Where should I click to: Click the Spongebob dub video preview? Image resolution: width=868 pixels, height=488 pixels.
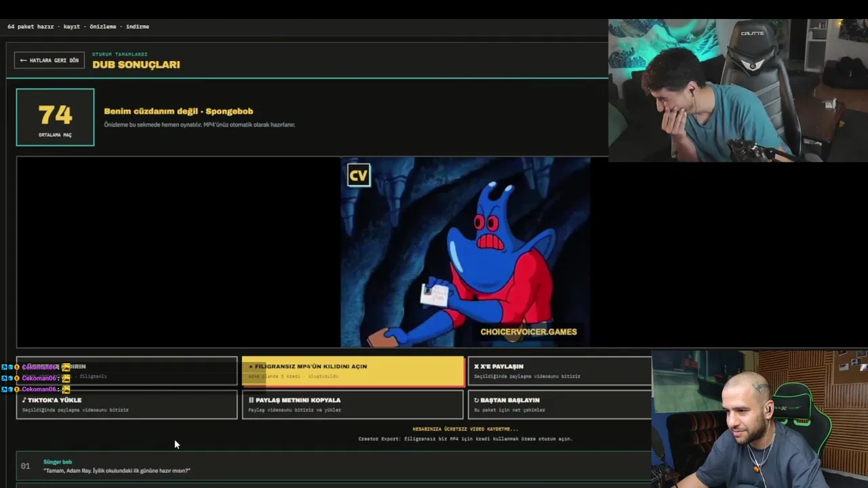465,252
